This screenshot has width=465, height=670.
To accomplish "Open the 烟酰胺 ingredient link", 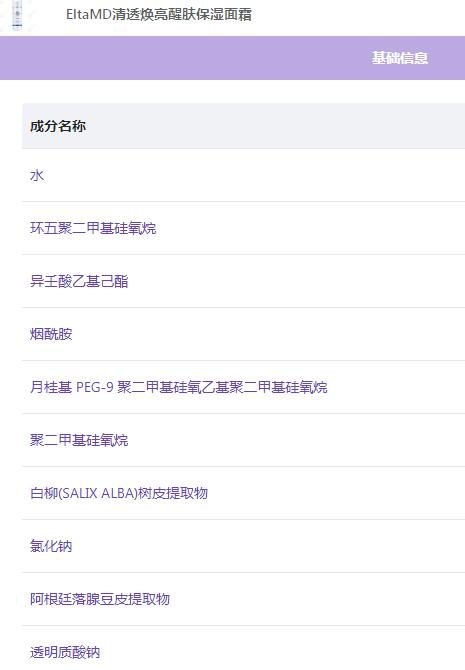I will [x=51, y=334].
